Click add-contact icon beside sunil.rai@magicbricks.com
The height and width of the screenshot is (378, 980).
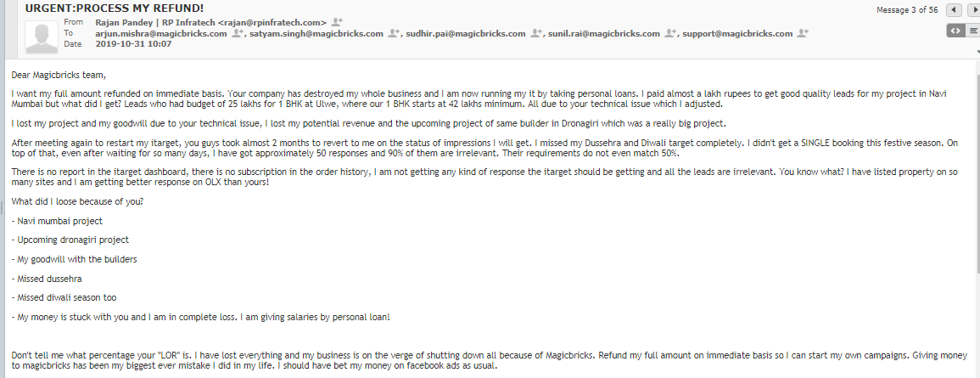point(670,34)
